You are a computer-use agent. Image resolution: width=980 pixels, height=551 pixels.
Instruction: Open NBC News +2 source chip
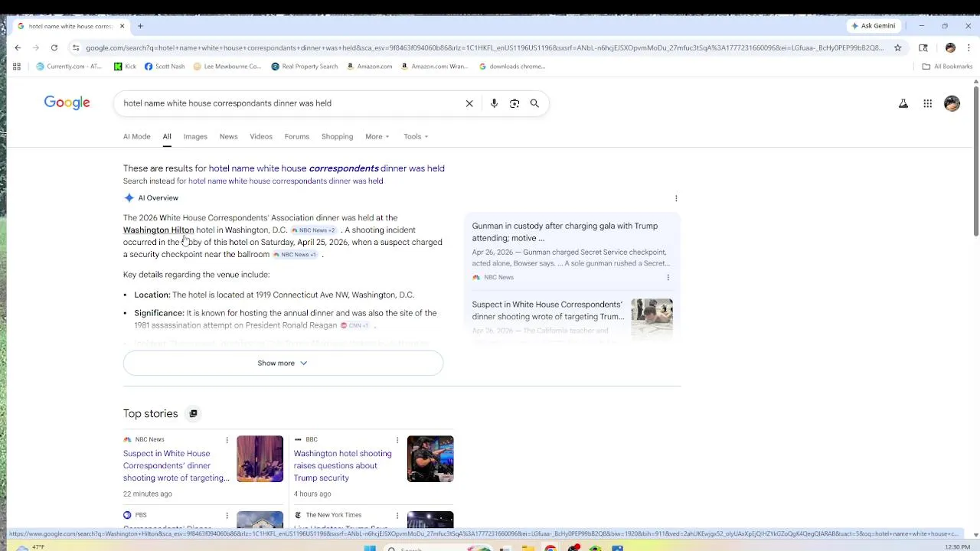pos(313,230)
